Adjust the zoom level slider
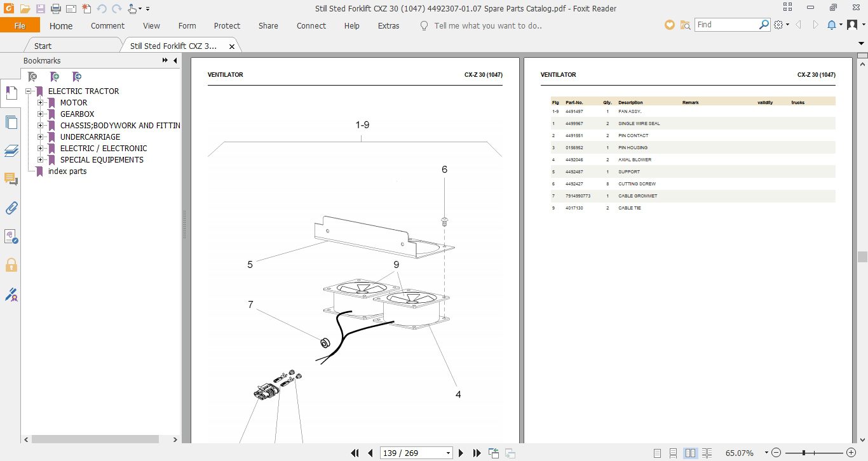The width and height of the screenshot is (868, 461). [804, 453]
